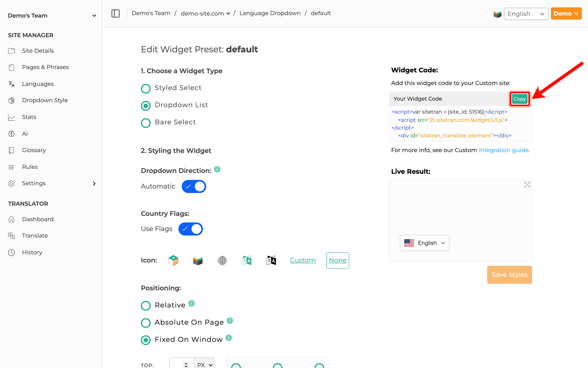Screen dimensions: 588x368
Task: Select the gray globe widget icon
Action: coord(222,260)
